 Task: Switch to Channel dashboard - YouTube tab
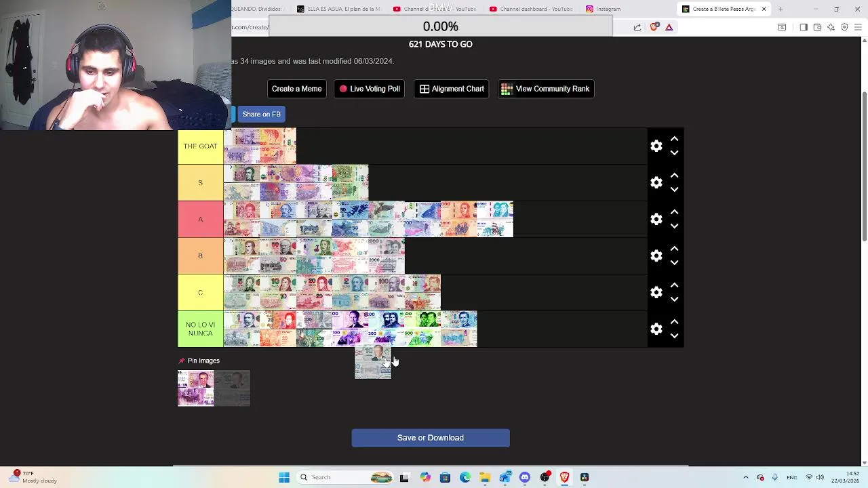tap(531, 9)
